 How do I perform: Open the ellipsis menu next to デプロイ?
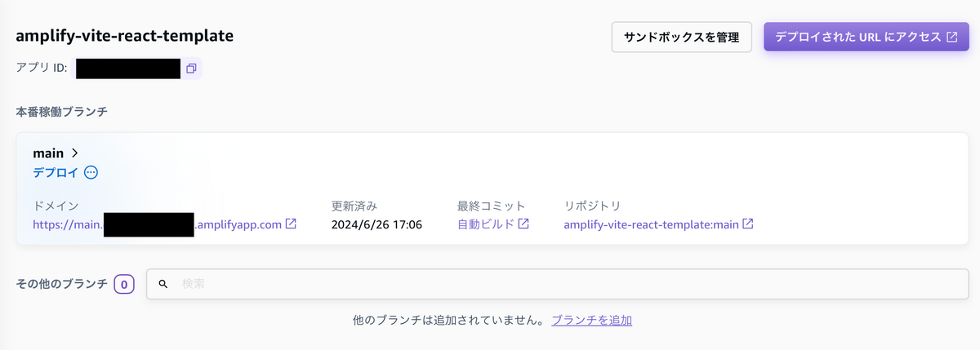(x=91, y=172)
